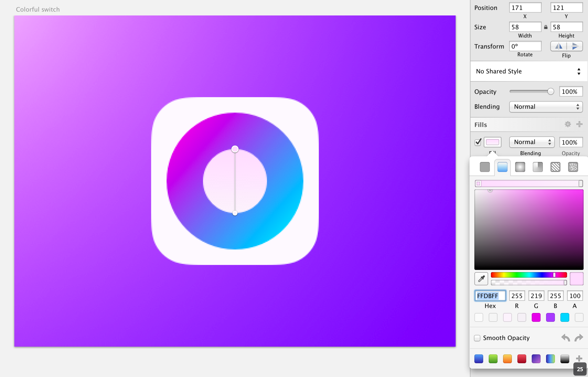
Task: Select pattern fill type icon
Action: point(555,167)
